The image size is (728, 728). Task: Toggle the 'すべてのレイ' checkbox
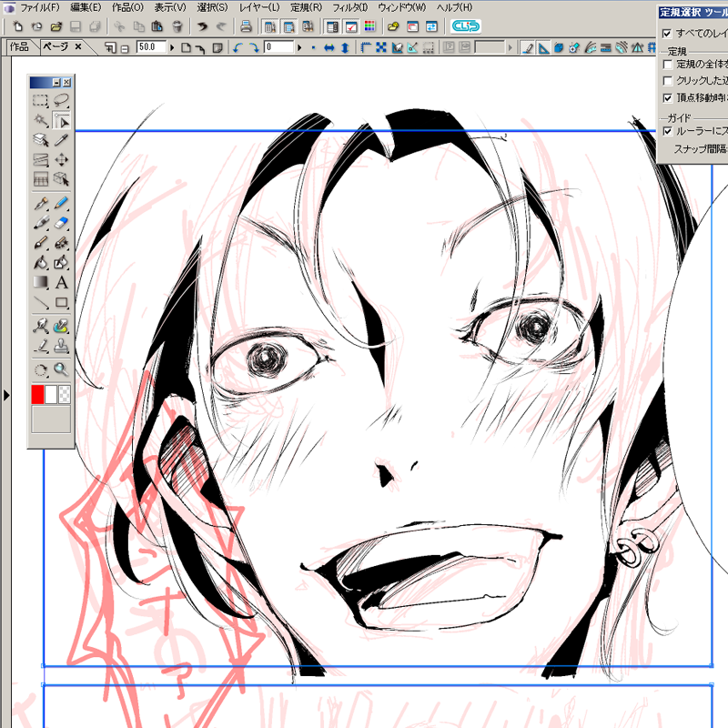point(667,34)
